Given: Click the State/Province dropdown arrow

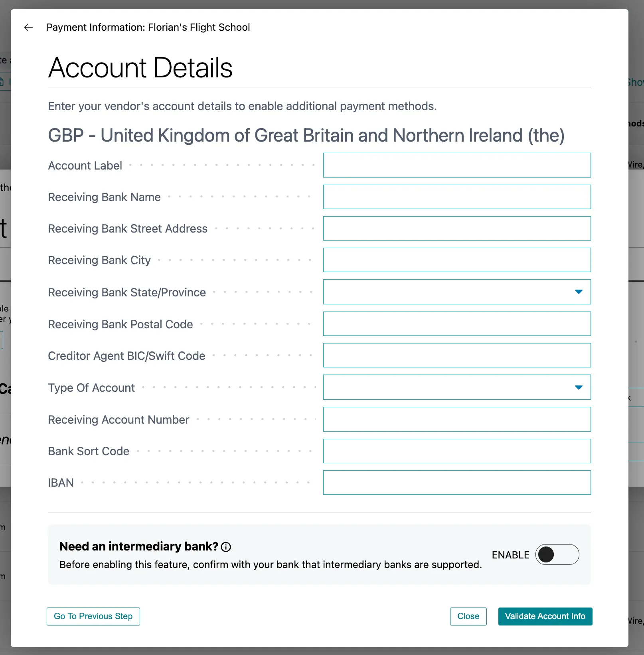Looking at the screenshot, I should tap(579, 292).
